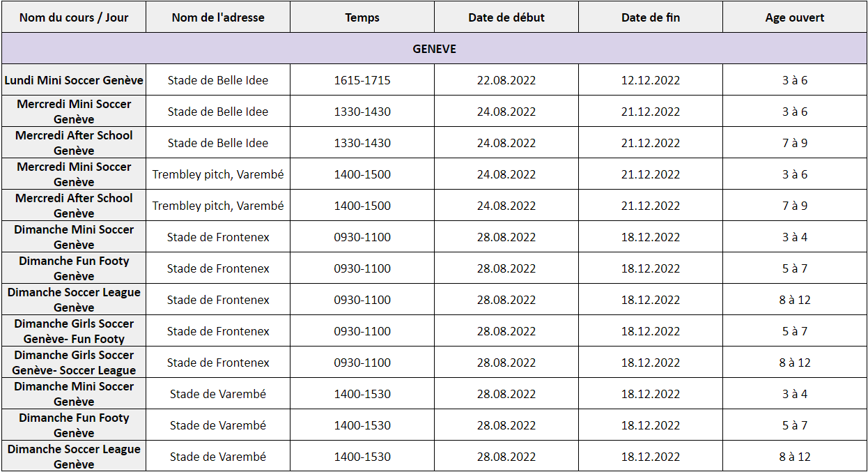
Task: Select the 'Nom de l'adresse' header cell
Action: (x=218, y=17)
